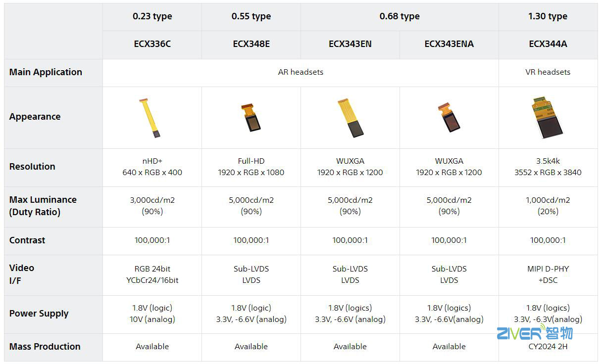Screen dimensions: 602x364
Task: Click the Mass Production row label
Action: coord(45,347)
